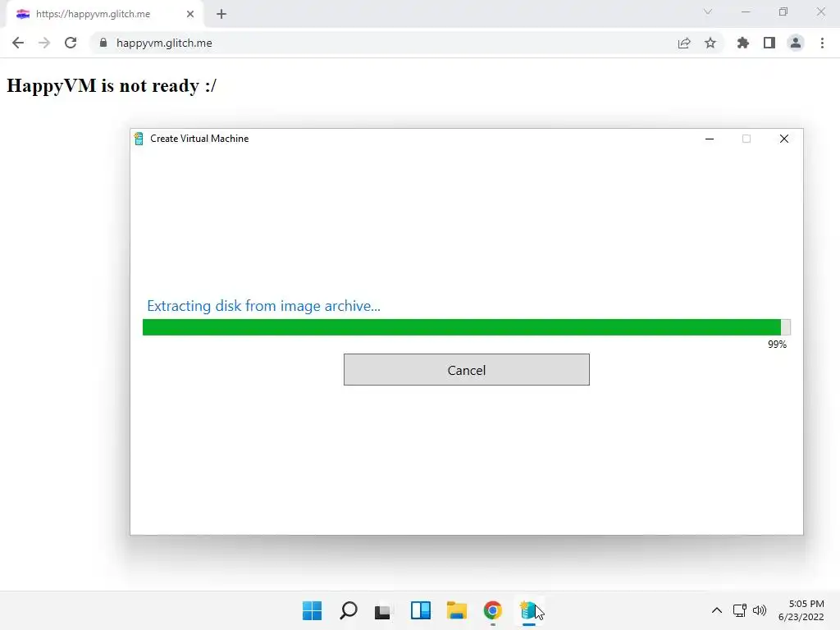Open File Explorer from taskbar
840x630 pixels.
pyautogui.click(x=456, y=610)
